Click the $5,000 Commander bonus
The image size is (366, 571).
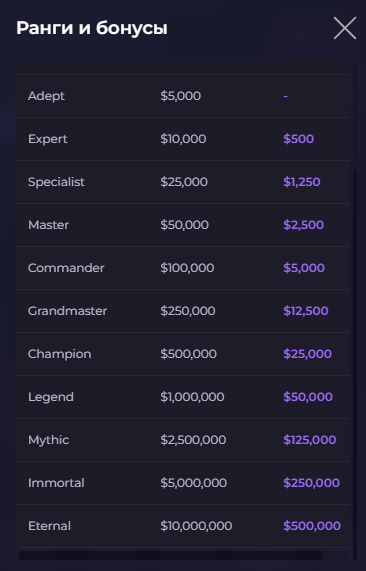[304, 268]
